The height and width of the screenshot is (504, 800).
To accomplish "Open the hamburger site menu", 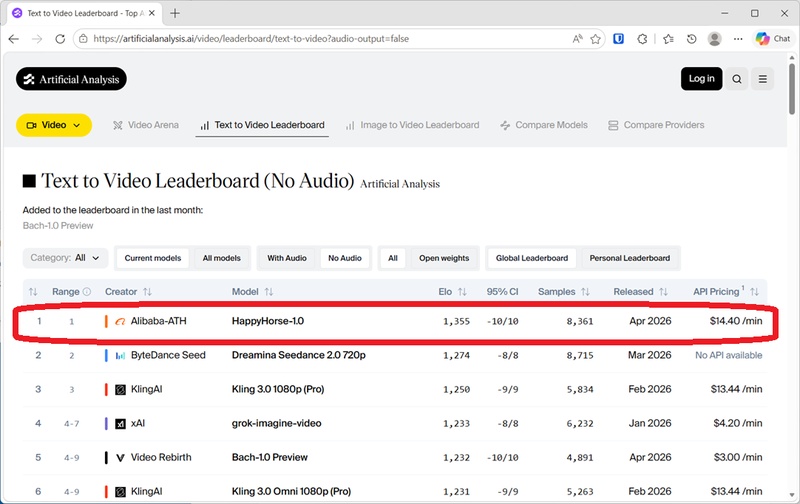I will pyautogui.click(x=763, y=79).
